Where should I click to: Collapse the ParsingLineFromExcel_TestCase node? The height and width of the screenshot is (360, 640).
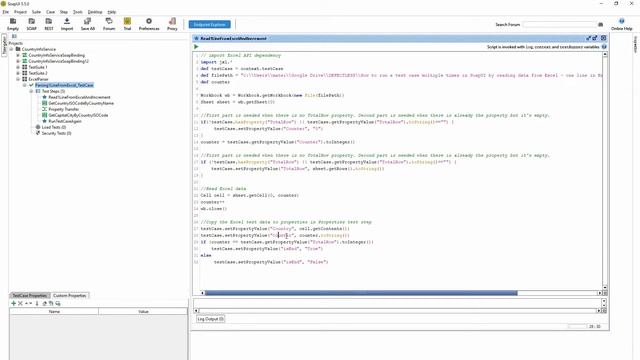24,85
